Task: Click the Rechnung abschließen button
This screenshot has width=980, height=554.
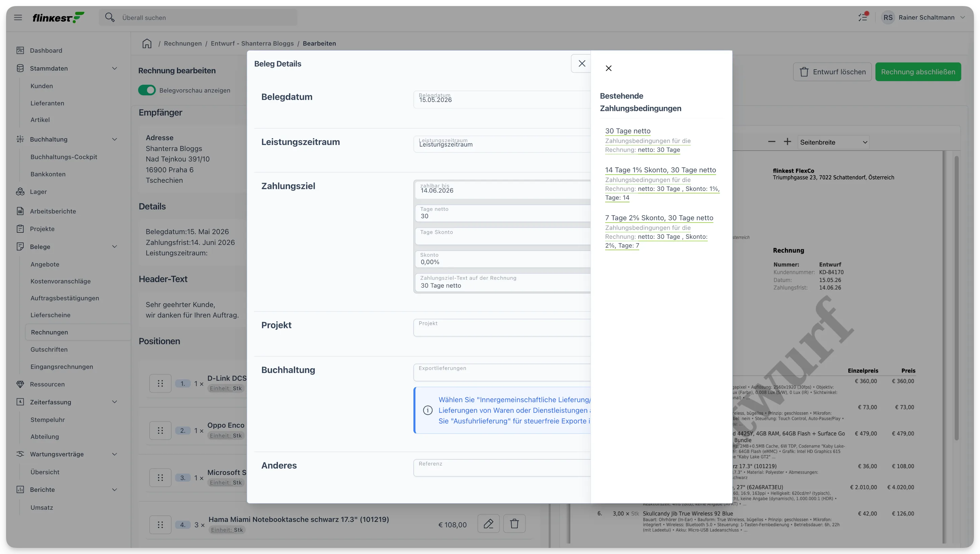Action: 918,72
